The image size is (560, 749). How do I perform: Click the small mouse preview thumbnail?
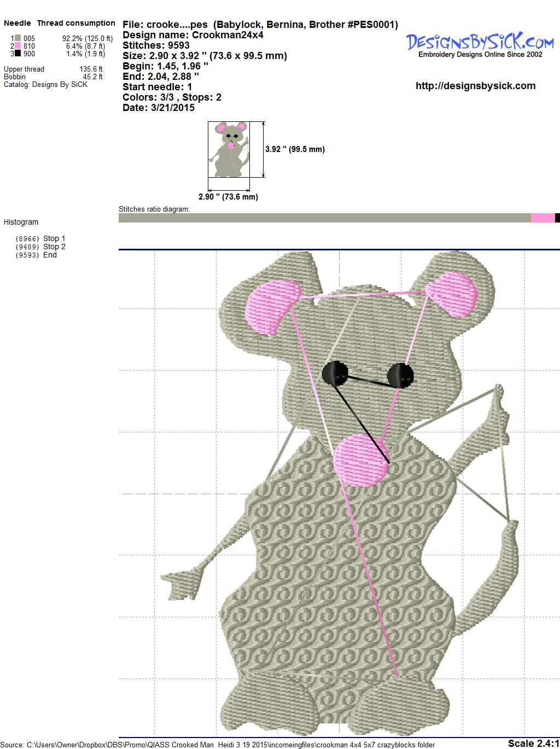click(x=229, y=149)
